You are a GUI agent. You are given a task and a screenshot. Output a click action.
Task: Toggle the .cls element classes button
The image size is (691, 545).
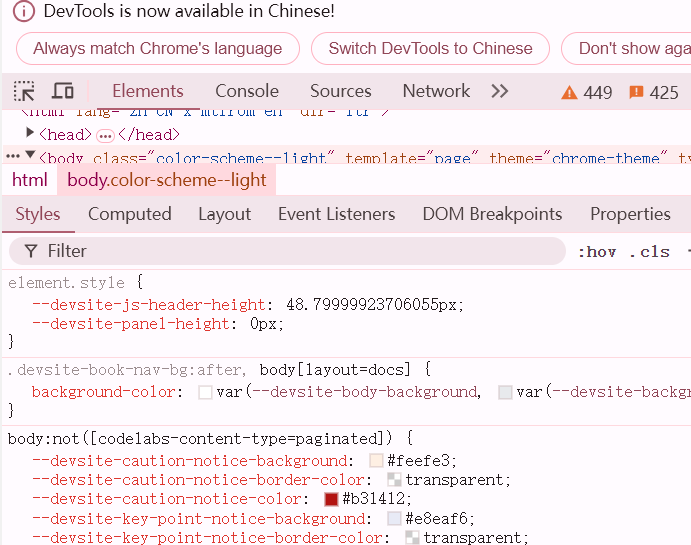(649, 252)
